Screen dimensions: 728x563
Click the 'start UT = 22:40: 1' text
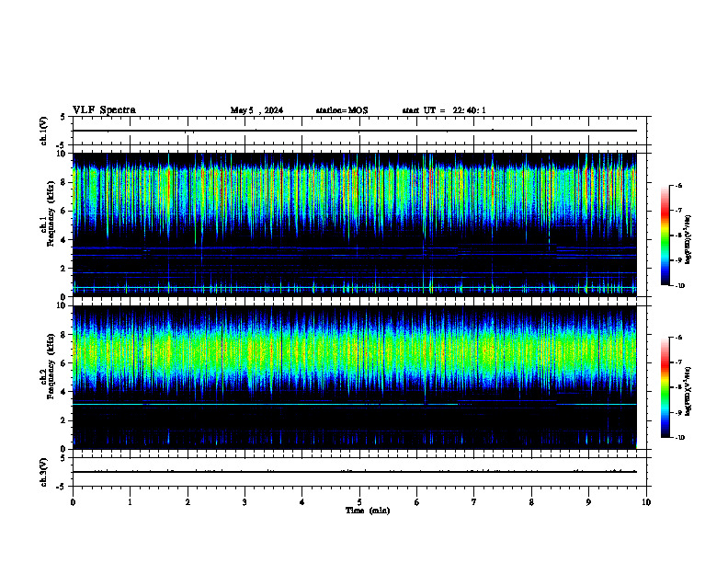(x=444, y=110)
